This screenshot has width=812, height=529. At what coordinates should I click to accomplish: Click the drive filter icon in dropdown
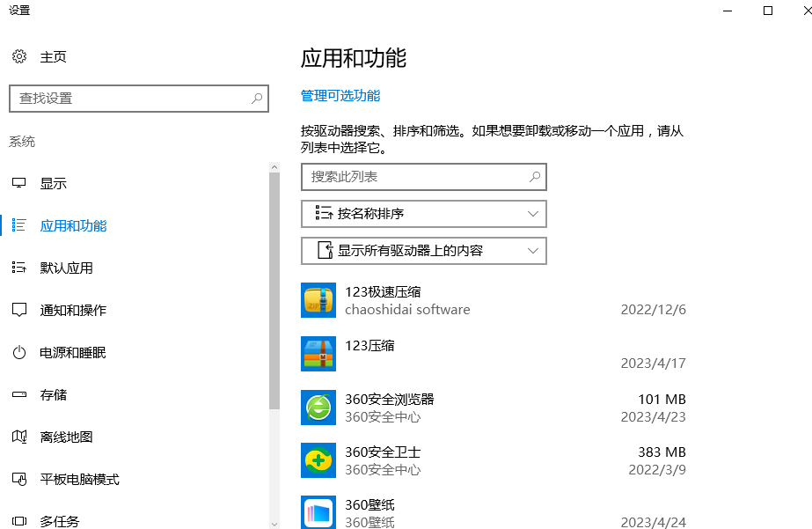coord(326,250)
